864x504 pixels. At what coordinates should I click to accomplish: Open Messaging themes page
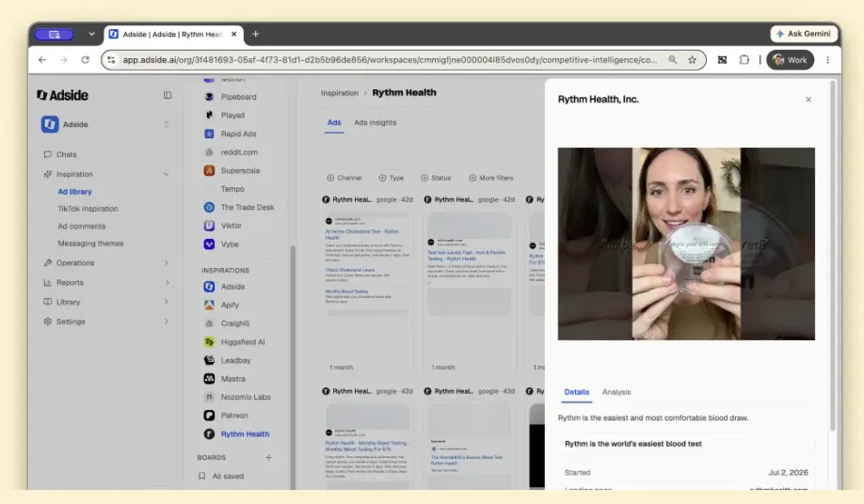[90, 244]
